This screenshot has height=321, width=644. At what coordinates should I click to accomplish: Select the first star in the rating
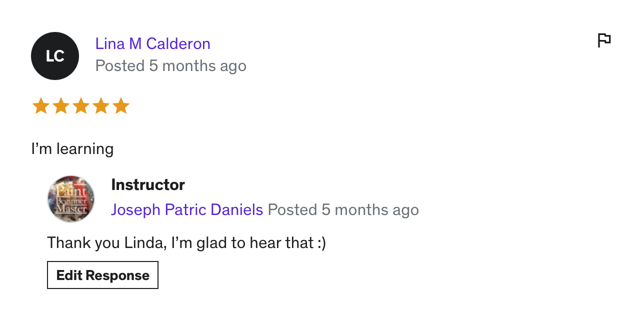tap(40, 106)
